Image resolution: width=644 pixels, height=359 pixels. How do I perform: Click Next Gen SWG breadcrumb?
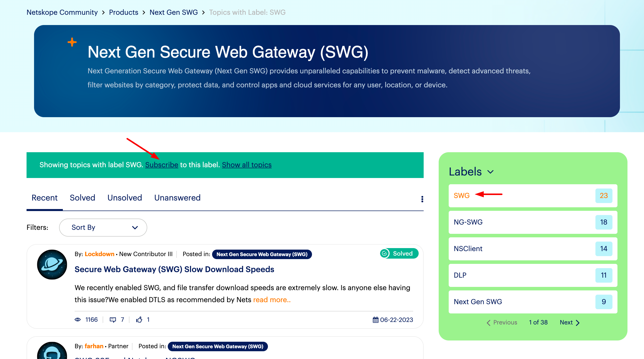point(174,12)
